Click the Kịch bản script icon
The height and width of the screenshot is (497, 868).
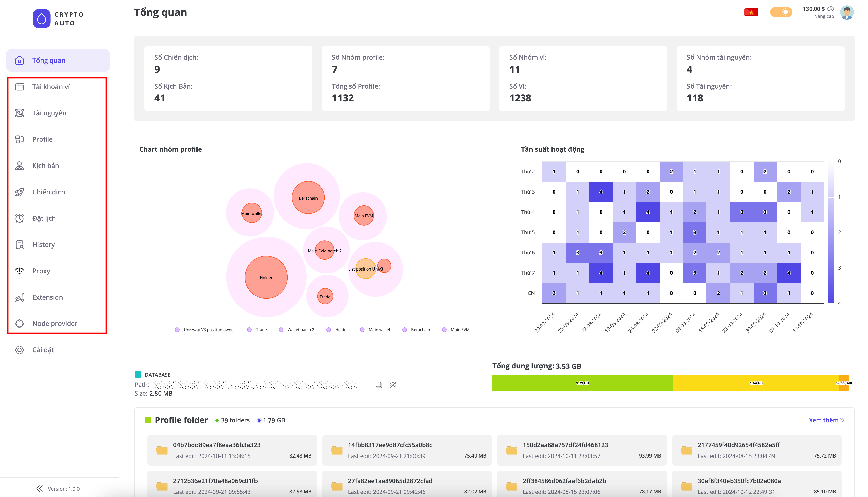pos(19,166)
